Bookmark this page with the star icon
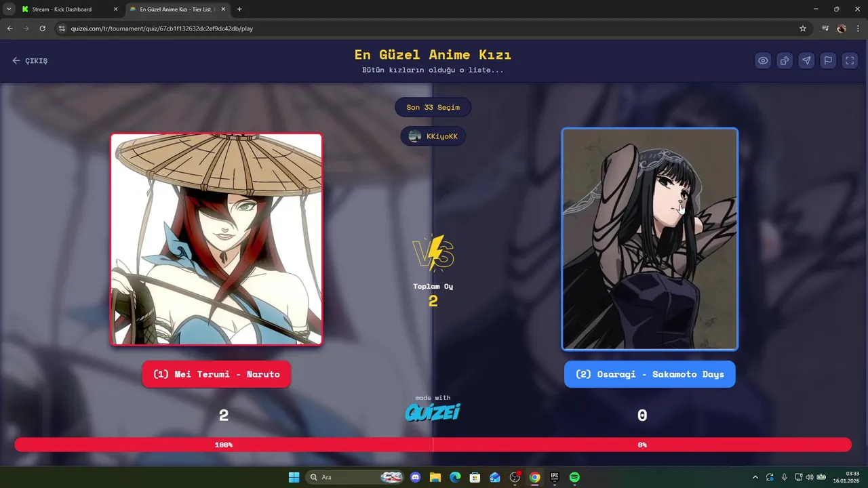This screenshot has height=488, width=868. 803,28
